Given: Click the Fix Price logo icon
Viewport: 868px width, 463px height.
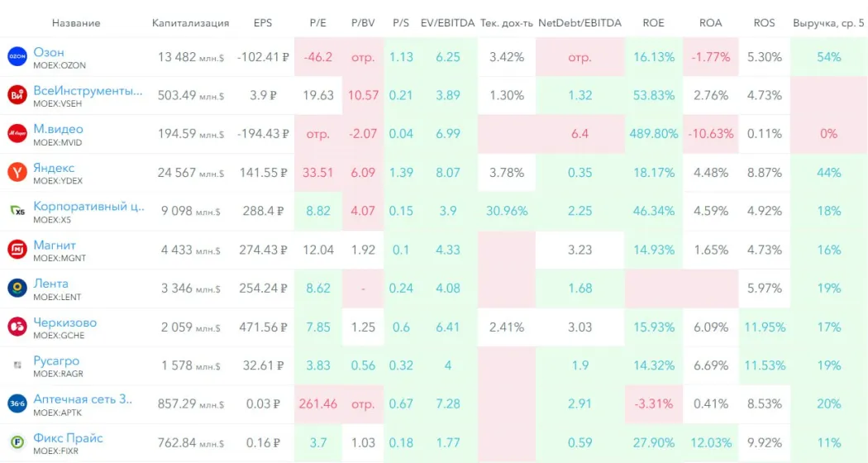Looking at the screenshot, I should pos(17,442).
